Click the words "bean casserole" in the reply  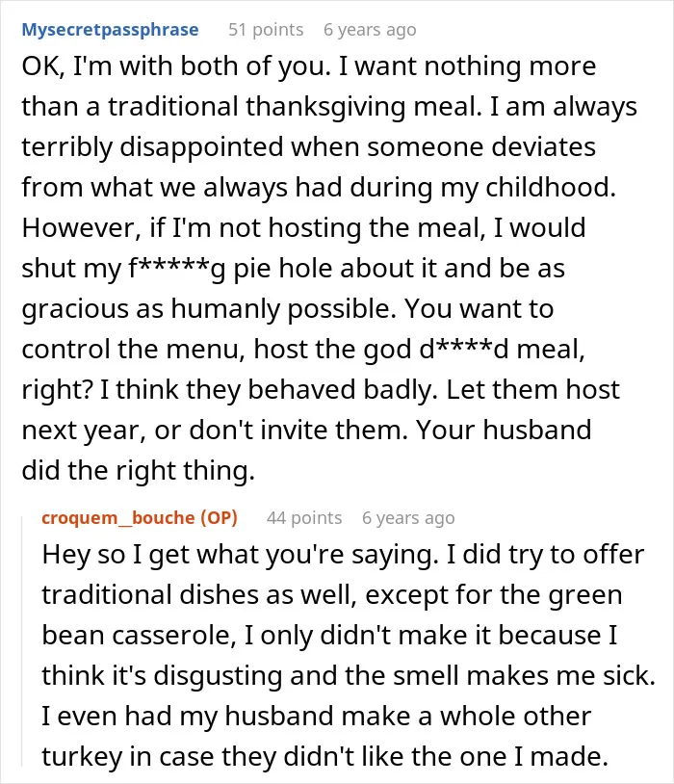click(x=139, y=636)
